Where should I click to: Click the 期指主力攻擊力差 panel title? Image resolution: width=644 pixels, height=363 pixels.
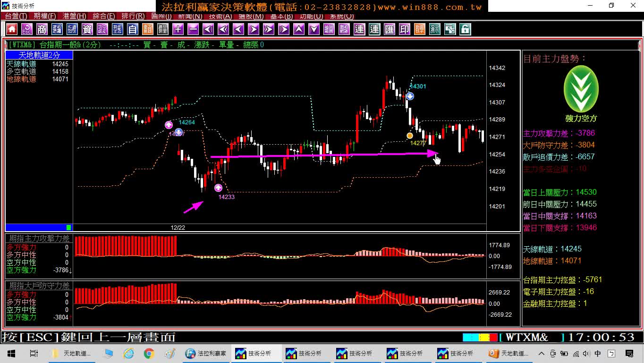pyautogui.click(x=39, y=239)
